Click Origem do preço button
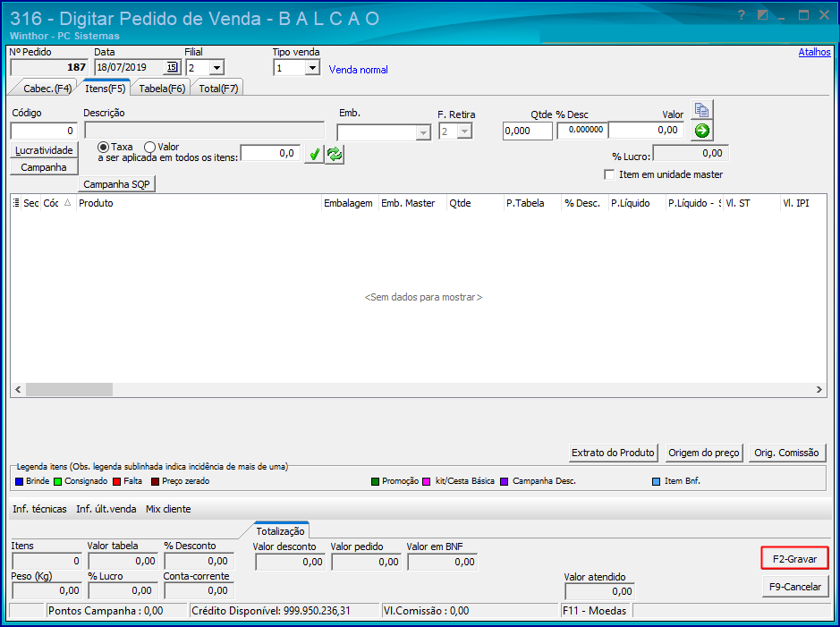This screenshot has height=627, width=840. [x=704, y=453]
